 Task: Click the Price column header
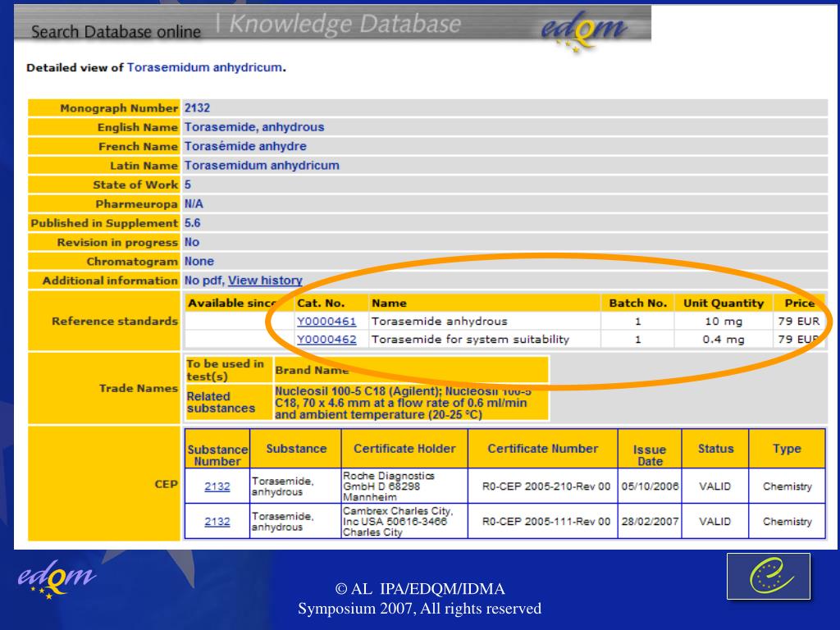click(x=799, y=304)
